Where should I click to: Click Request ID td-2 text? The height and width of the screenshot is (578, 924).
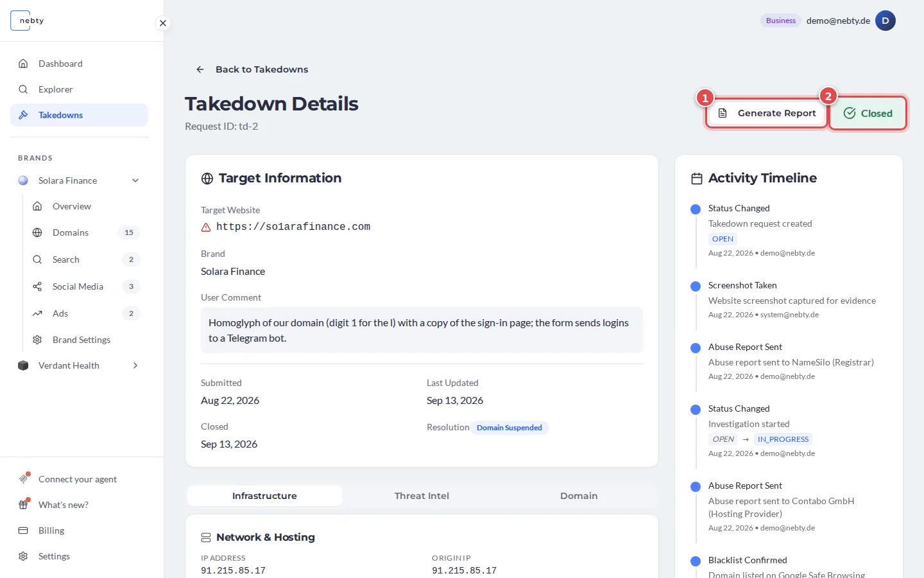221,127
